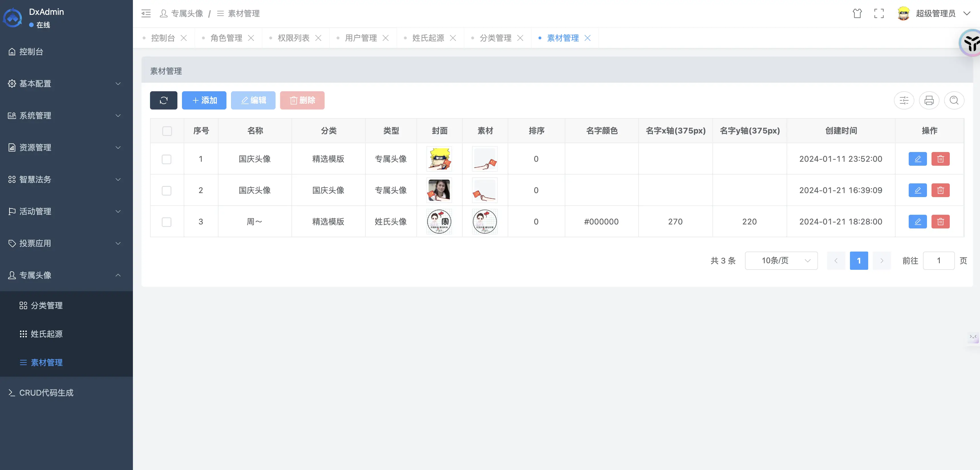Click 专属头像 in the breadcrumb
Image resolution: width=980 pixels, height=470 pixels.
tap(181, 14)
